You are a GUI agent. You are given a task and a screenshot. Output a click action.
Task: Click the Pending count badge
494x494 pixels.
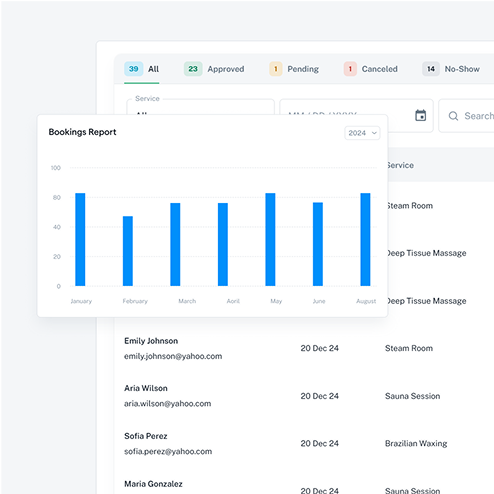pos(276,69)
